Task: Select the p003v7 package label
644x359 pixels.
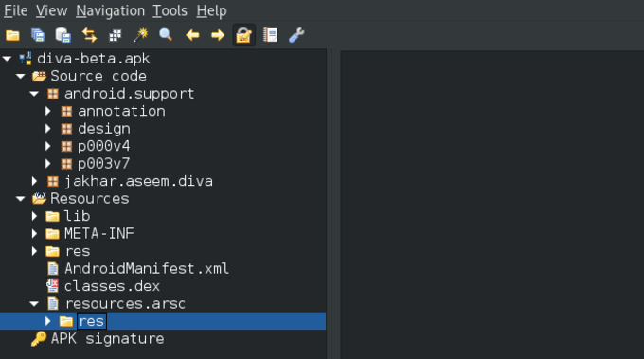Action: [x=103, y=164]
